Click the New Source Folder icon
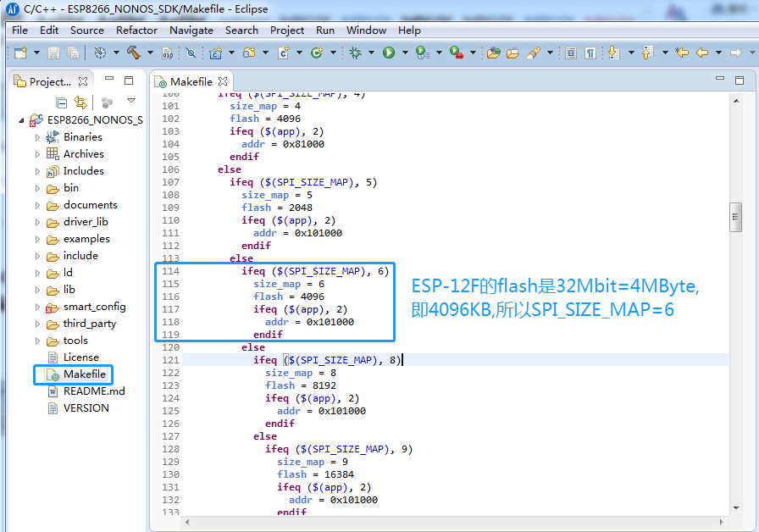 [x=249, y=53]
